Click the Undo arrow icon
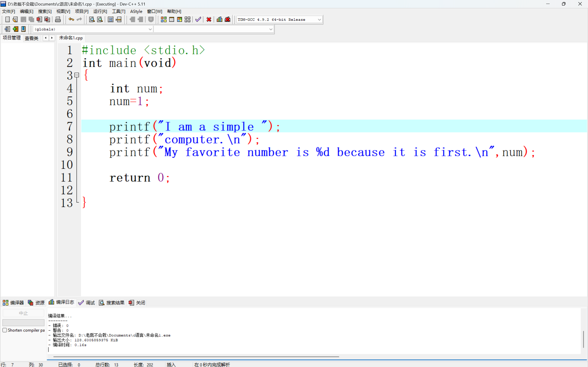588x367 pixels. click(71, 20)
